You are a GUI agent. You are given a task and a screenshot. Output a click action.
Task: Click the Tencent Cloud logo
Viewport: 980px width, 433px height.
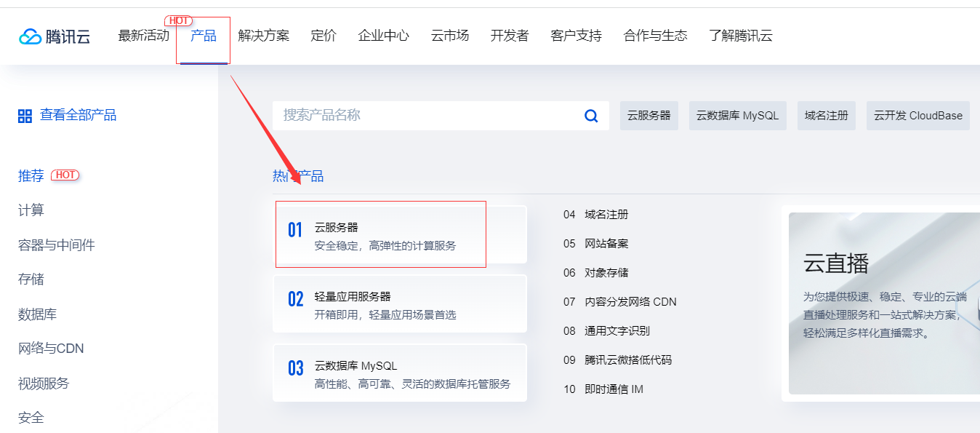(x=55, y=36)
